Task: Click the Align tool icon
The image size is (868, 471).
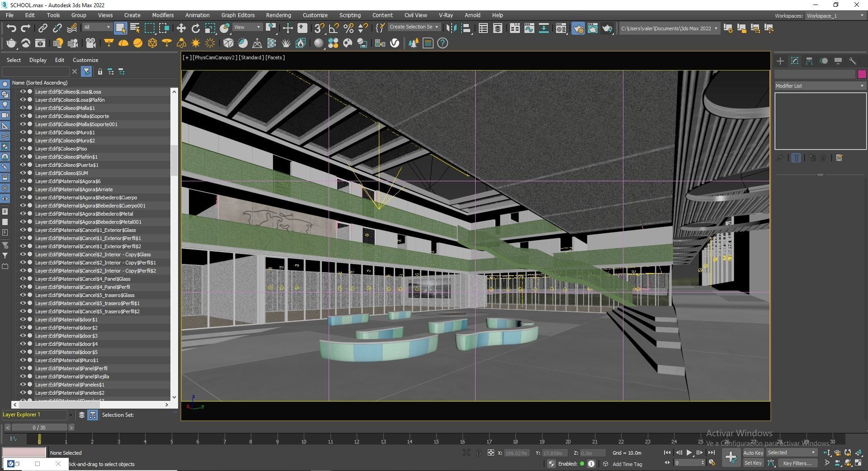Action: click(466, 28)
